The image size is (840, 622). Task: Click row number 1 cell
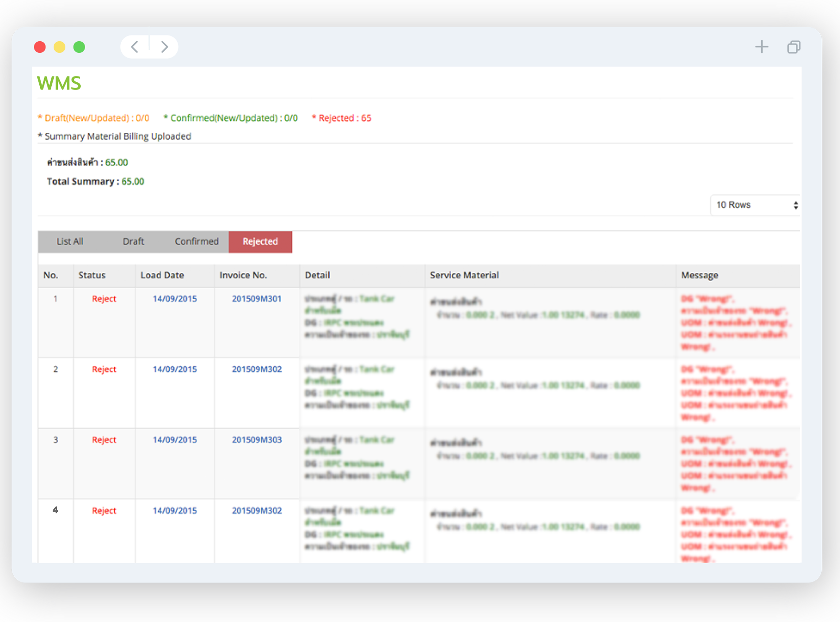(56, 323)
